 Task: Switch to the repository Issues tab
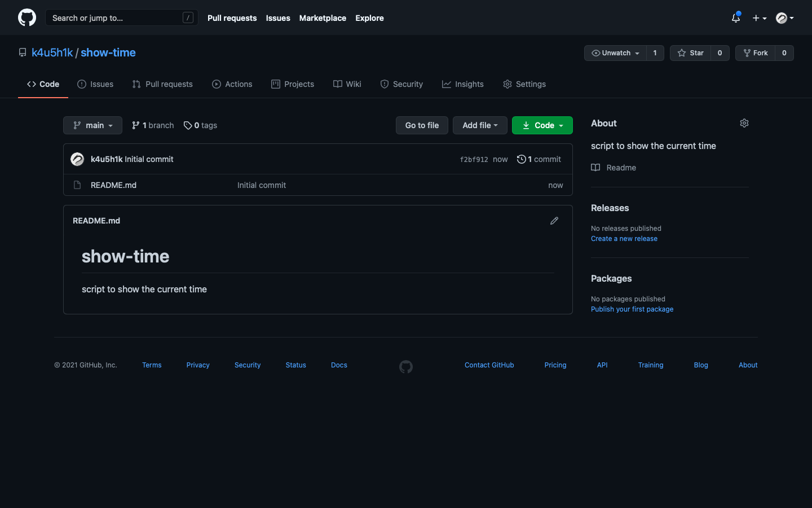coord(95,84)
